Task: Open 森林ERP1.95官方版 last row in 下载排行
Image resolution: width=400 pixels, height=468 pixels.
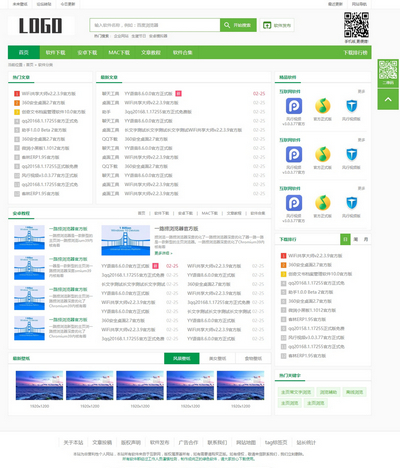Action: [x=307, y=356]
